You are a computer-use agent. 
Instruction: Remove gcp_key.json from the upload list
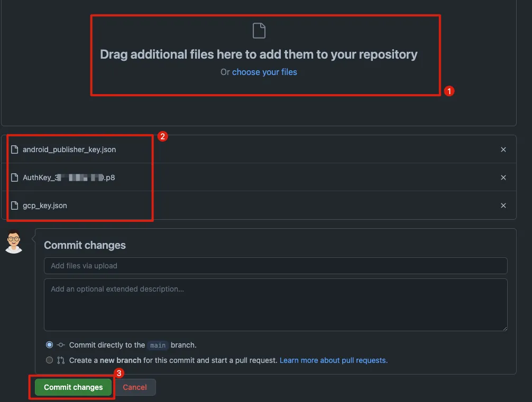pyautogui.click(x=503, y=205)
